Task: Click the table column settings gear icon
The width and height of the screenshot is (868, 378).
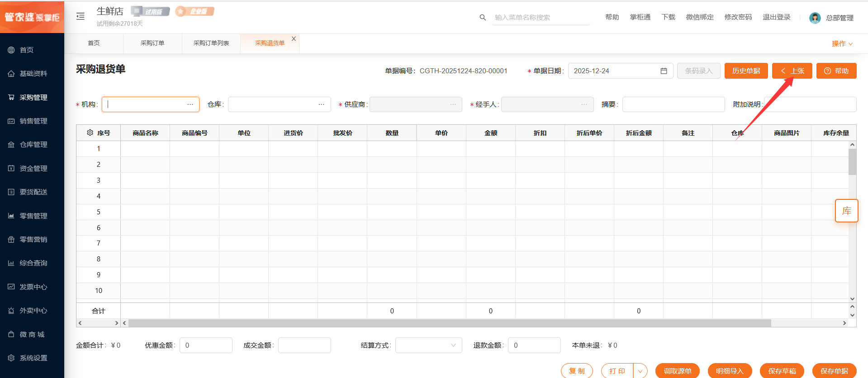Action: point(90,132)
